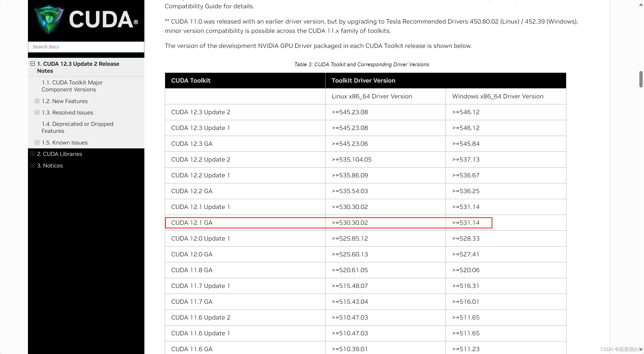Click the page scrollbar thumb
The image size is (644, 354).
[641, 79]
